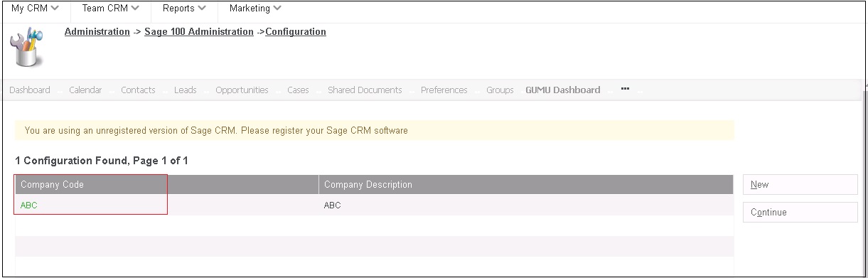Go to the Contacts tab
The image size is (868, 278).
[x=138, y=90]
